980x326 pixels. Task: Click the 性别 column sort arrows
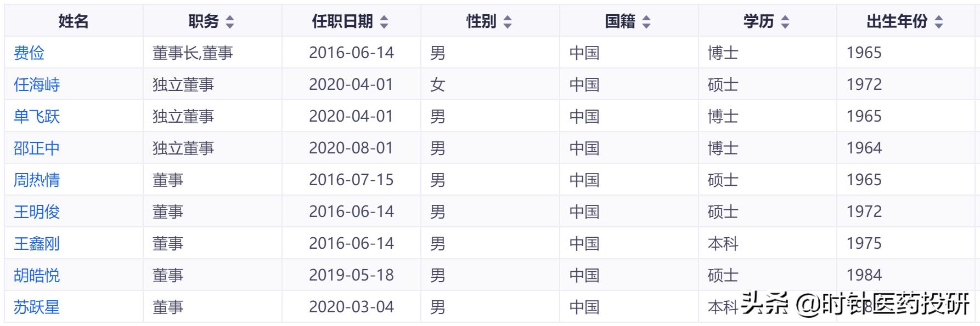[508, 22]
